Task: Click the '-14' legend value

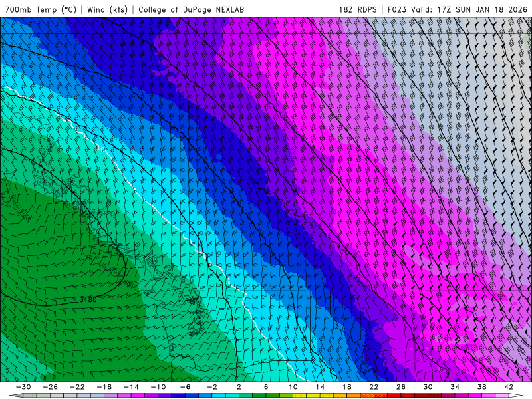Action: [x=131, y=387]
